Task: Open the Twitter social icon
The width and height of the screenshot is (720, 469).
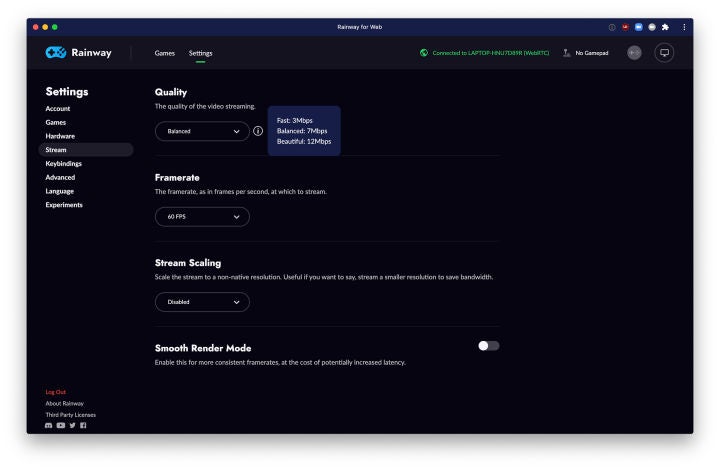Action: [70, 427]
